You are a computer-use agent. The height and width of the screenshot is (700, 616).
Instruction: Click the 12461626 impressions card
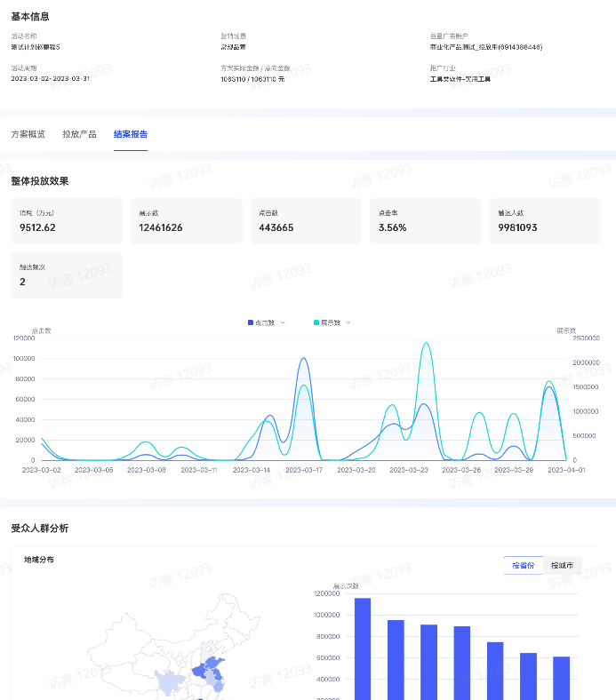(x=187, y=221)
